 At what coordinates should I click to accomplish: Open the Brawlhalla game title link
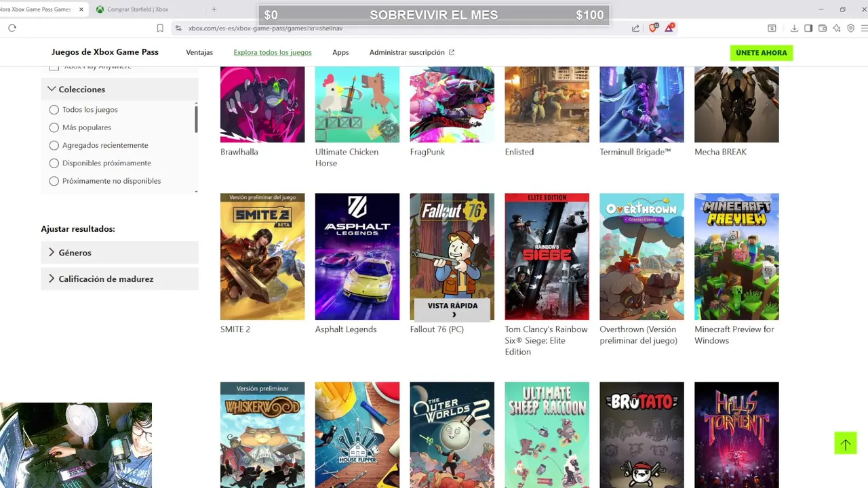(239, 152)
